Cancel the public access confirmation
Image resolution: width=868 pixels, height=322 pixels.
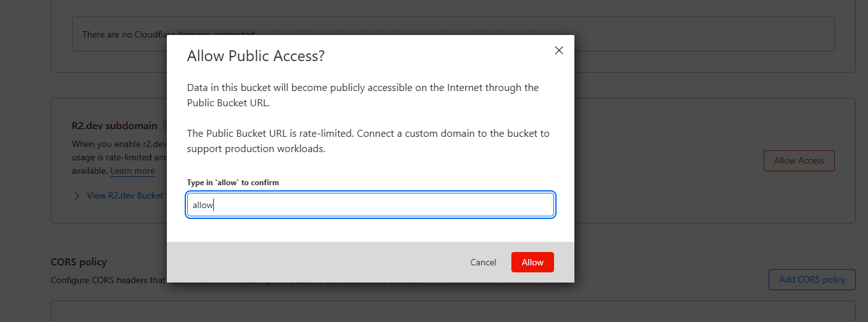[483, 262]
